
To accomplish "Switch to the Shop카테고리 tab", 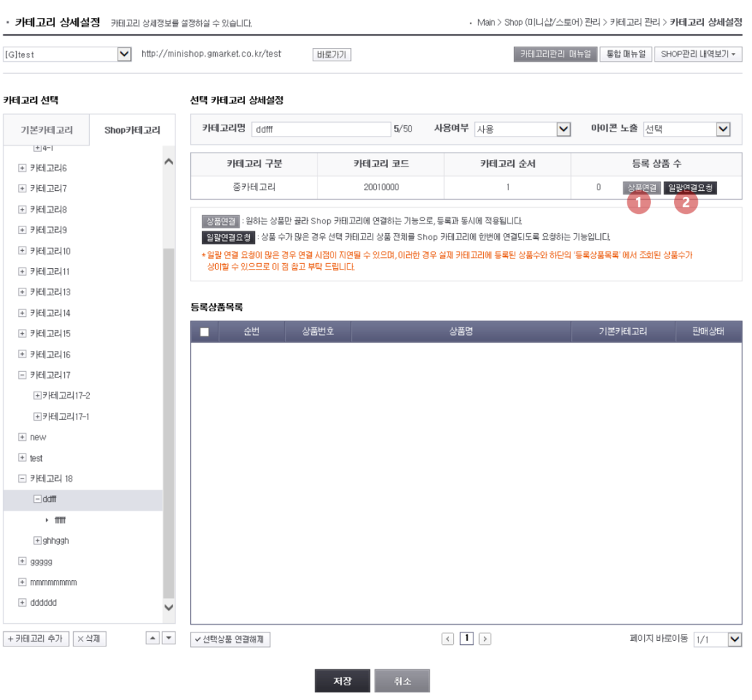I will coord(132,130).
